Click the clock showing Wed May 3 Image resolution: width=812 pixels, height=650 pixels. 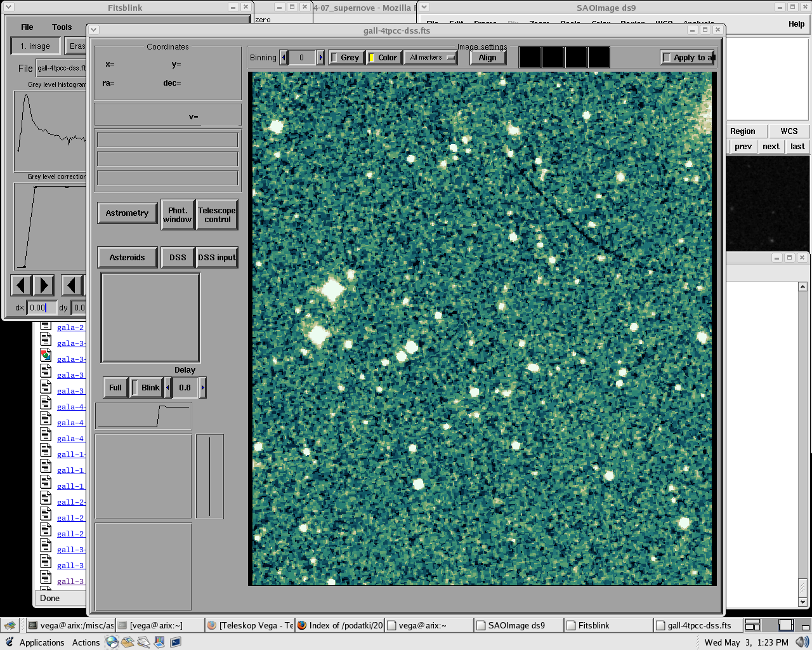(x=747, y=642)
